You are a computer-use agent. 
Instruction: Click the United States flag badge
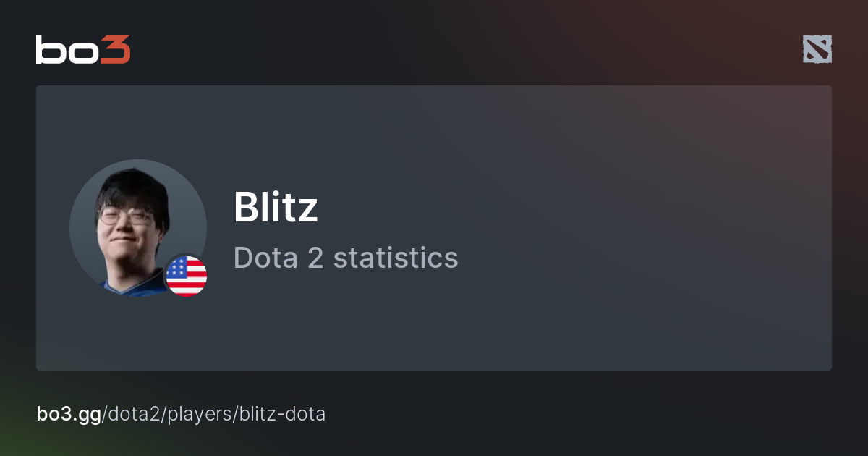tap(187, 276)
